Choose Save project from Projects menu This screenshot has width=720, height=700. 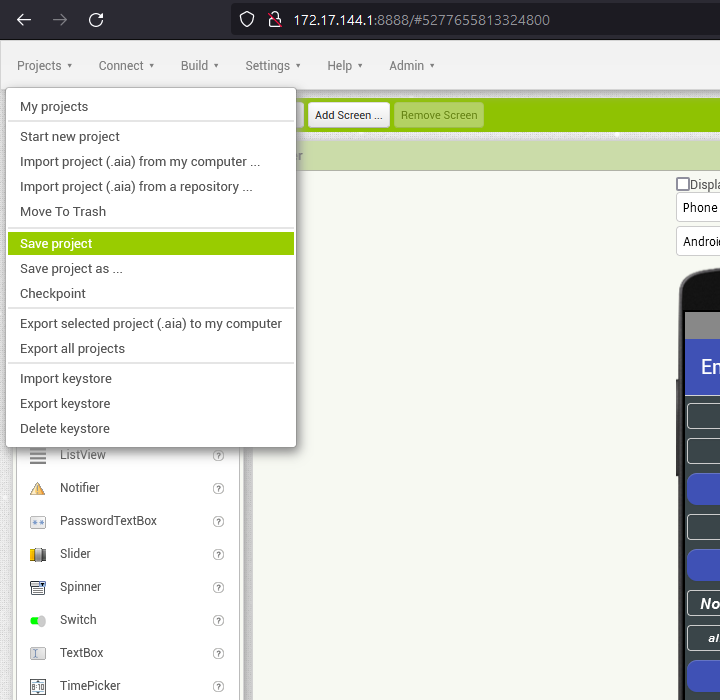tap(56, 244)
